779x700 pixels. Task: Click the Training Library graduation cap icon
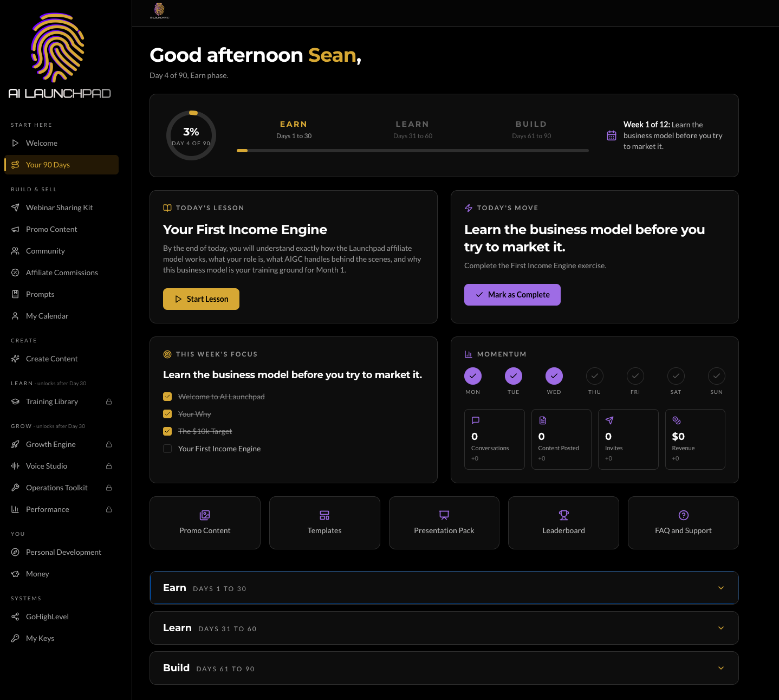(x=15, y=401)
